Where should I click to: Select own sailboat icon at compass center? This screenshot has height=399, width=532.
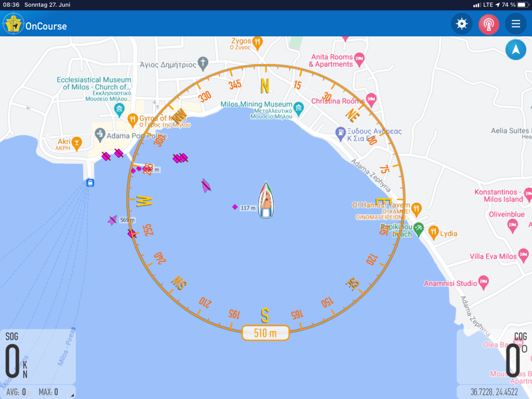(265, 201)
